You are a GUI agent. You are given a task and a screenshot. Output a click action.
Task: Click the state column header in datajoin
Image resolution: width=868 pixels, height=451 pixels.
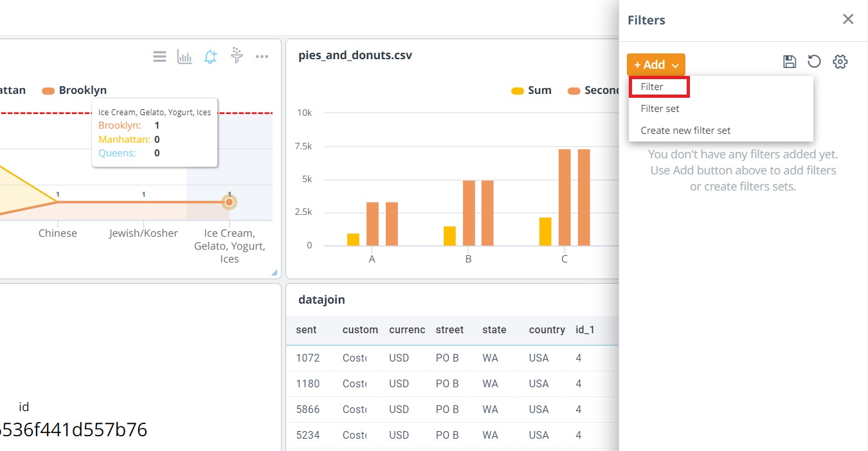(x=494, y=330)
